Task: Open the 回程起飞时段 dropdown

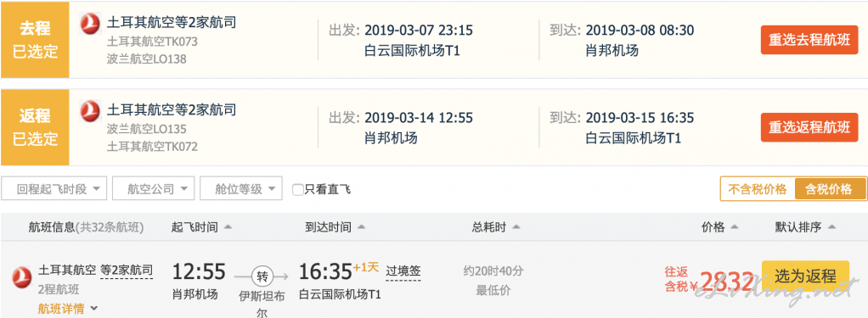Action: (54, 189)
